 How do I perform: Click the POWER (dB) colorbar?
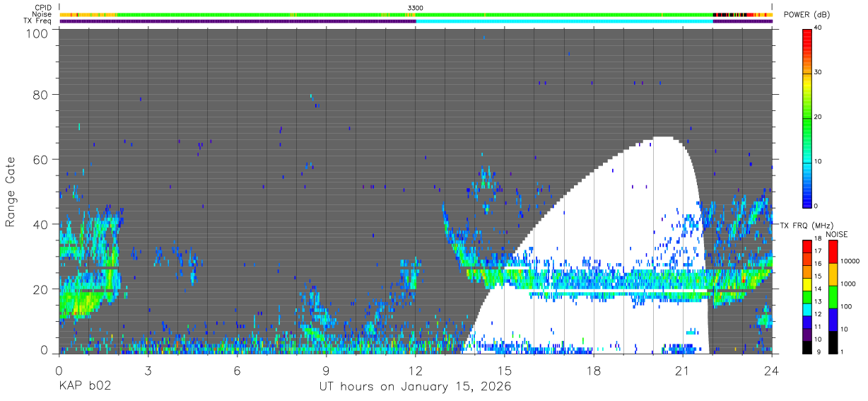point(807,117)
